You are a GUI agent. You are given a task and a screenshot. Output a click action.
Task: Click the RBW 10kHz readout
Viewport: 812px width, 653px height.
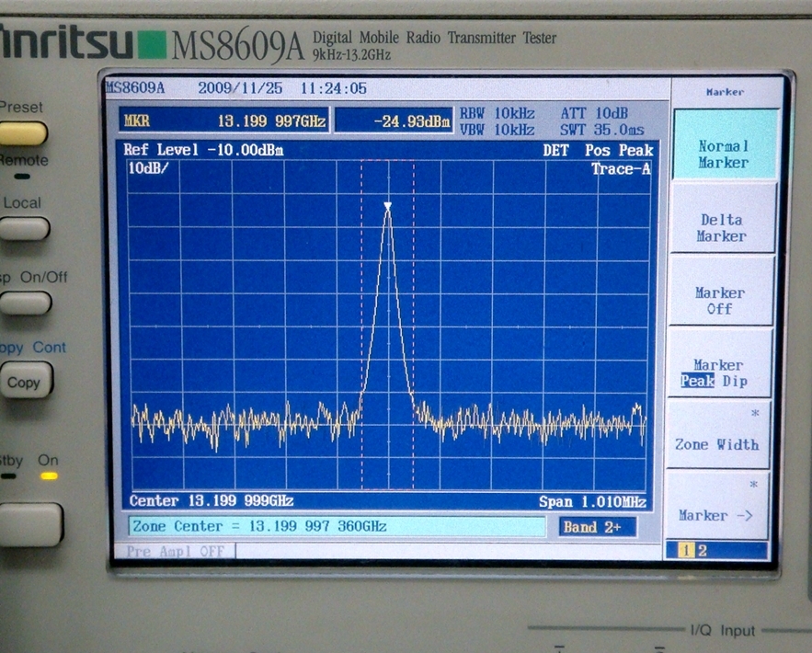coord(497,113)
